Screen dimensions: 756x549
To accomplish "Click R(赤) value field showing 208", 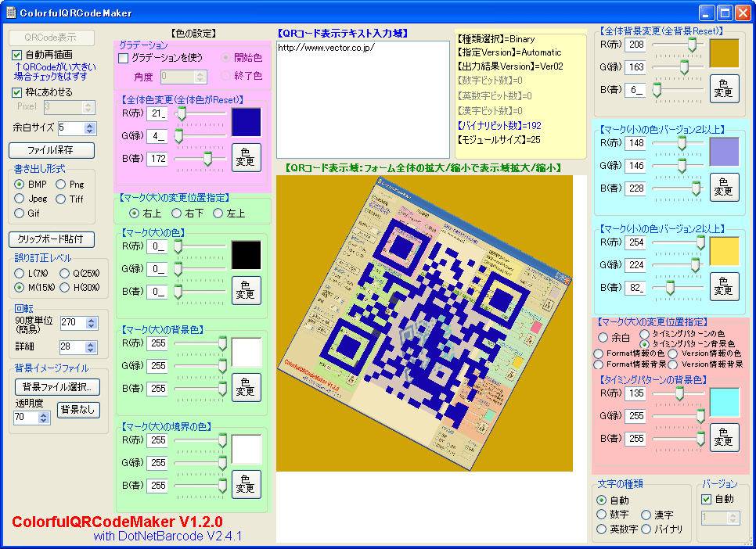I will (635, 45).
